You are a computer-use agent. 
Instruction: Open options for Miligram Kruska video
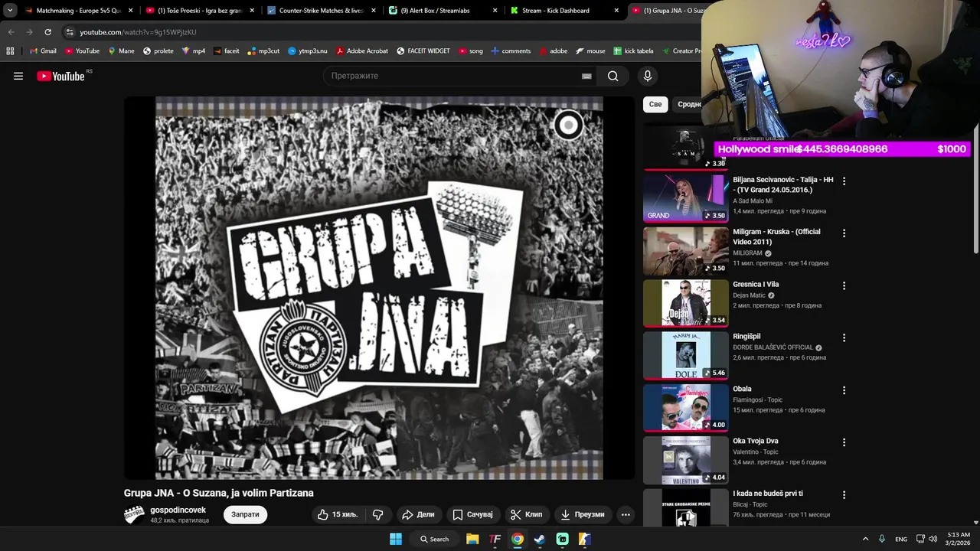(844, 233)
